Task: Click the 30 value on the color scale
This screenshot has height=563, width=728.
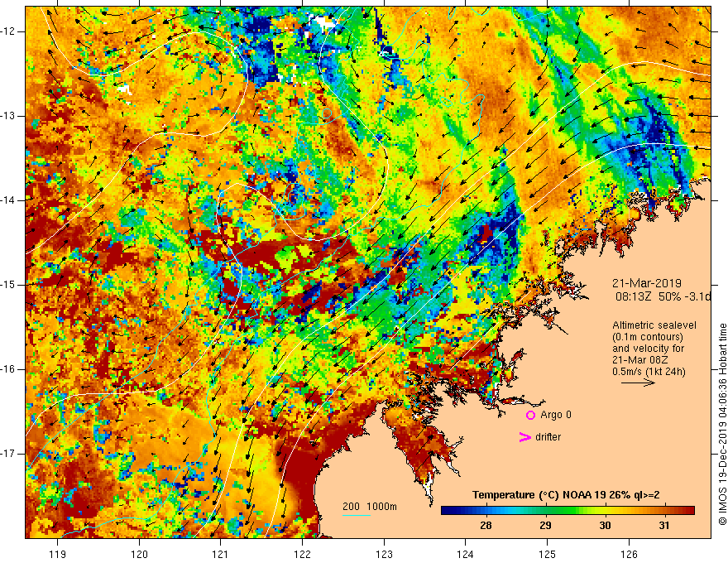Action: click(x=605, y=526)
